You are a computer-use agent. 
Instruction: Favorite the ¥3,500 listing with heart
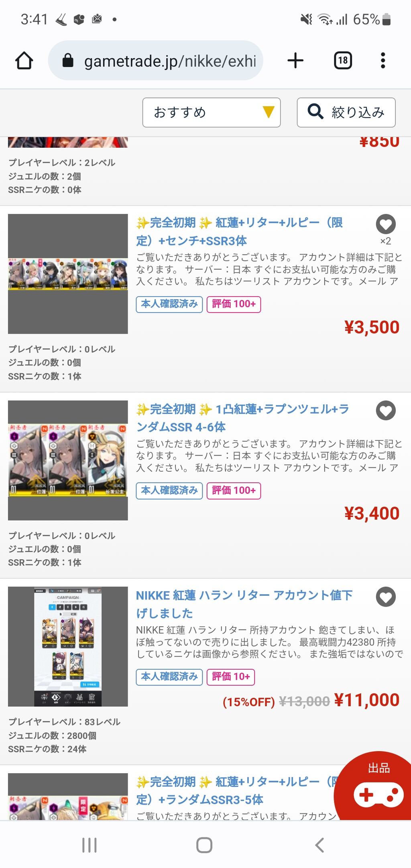pyautogui.click(x=386, y=224)
